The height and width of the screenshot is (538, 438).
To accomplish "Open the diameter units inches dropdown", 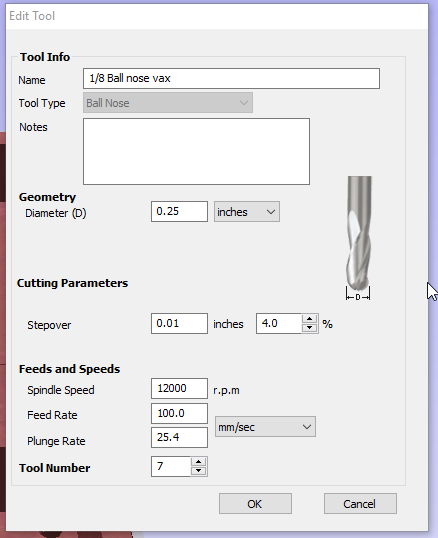I will (x=247, y=212).
